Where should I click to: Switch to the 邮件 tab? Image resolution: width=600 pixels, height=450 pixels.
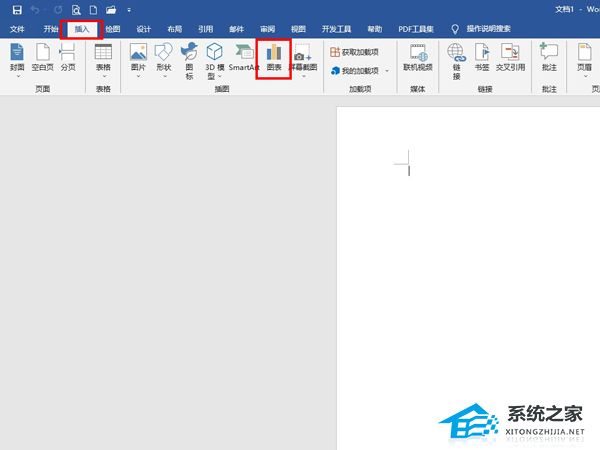coord(236,29)
